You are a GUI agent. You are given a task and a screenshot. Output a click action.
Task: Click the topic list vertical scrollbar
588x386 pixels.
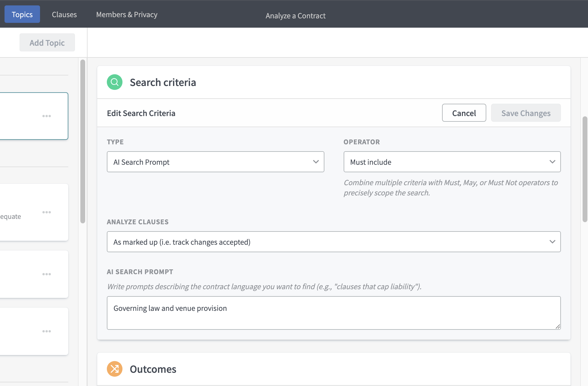pos(83,141)
